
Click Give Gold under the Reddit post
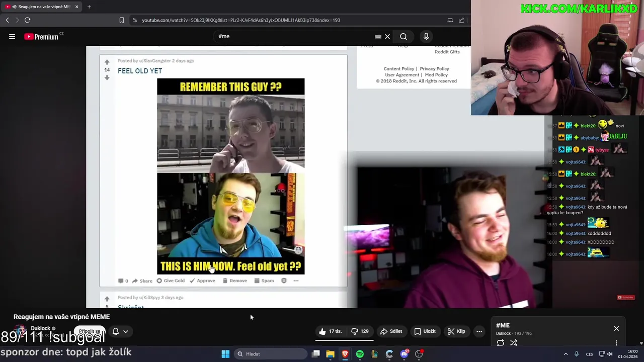pyautogui.click(x=171, y=281)
